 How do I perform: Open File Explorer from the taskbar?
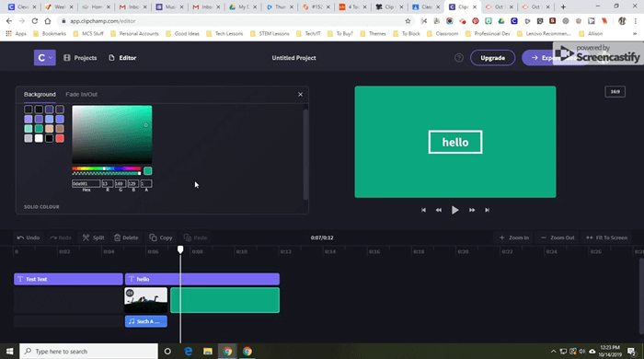[207, 352]
